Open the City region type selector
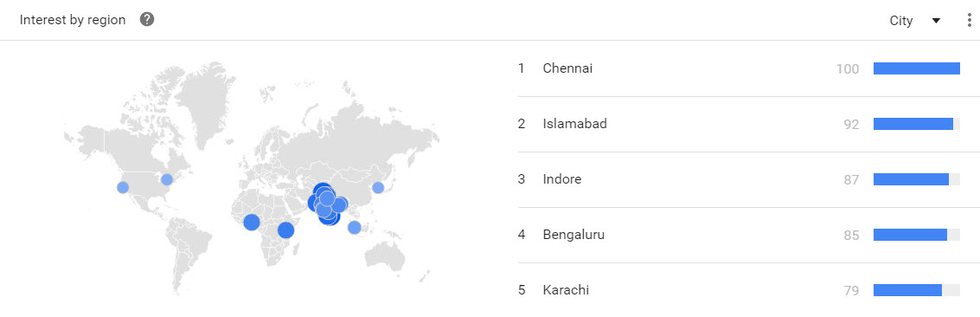Viewport: 980px width, 317px height. point(915,21)
